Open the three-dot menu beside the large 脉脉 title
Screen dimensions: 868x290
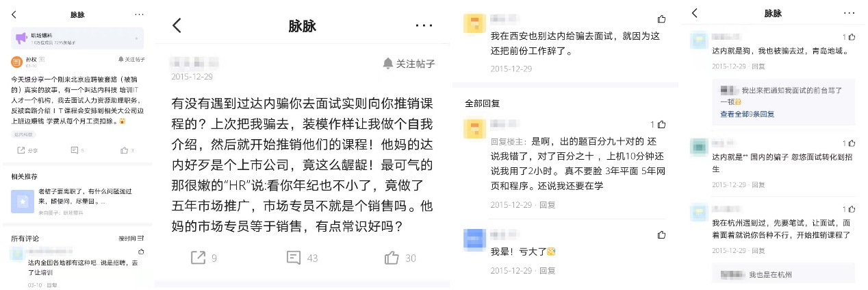pos(424,26)
